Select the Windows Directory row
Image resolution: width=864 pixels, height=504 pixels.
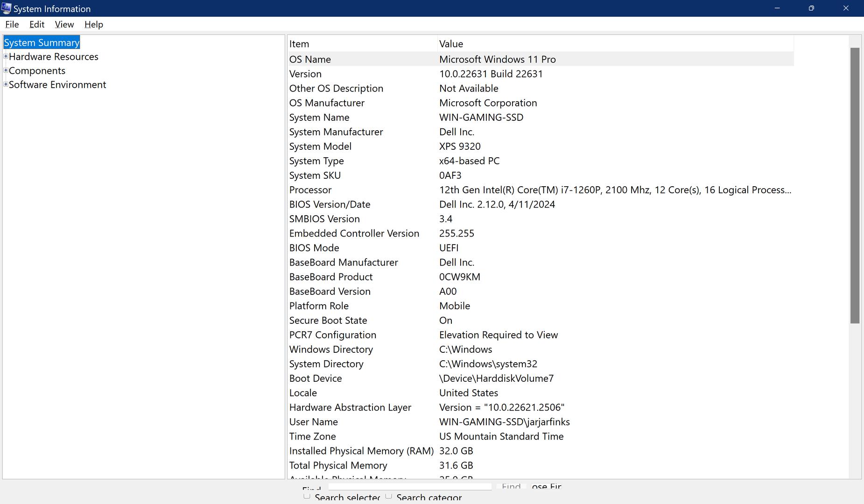[541, 349]
